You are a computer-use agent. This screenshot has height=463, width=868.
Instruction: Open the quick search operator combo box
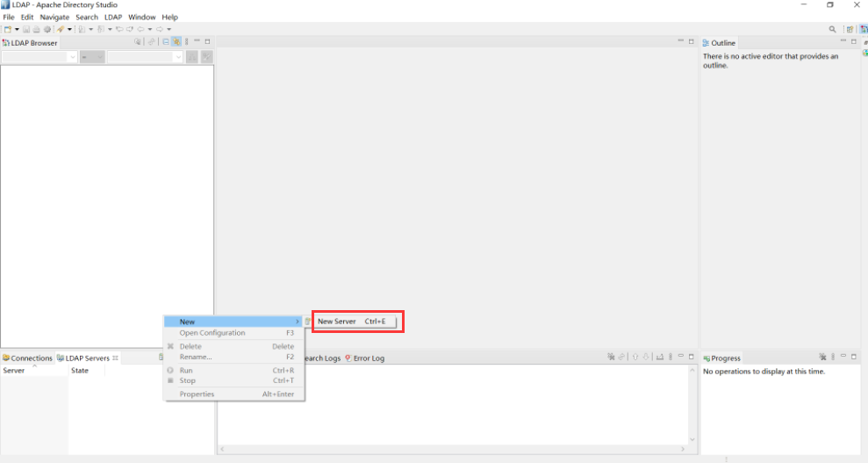pos(92,57)
